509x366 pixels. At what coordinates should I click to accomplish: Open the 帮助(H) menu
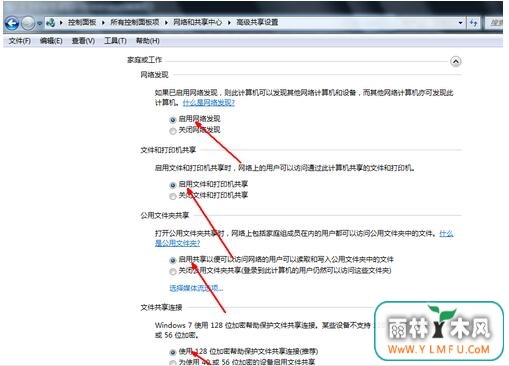pos(148,41)
